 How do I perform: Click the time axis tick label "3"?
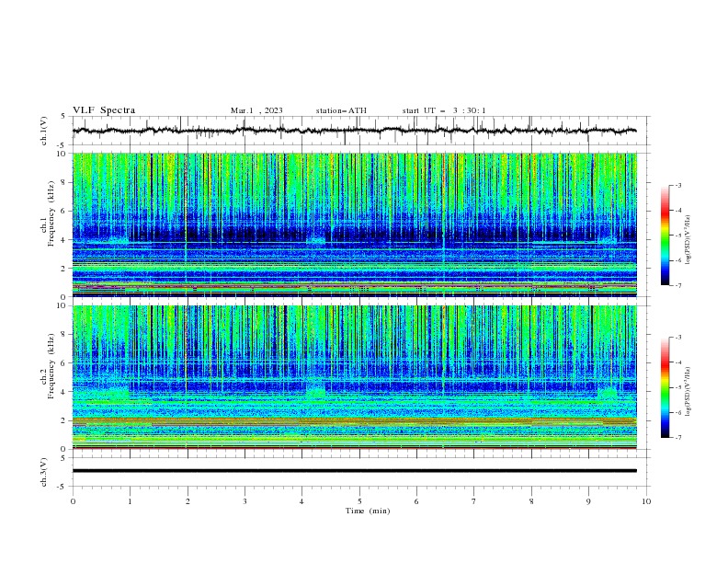click(x=245, y=501)
